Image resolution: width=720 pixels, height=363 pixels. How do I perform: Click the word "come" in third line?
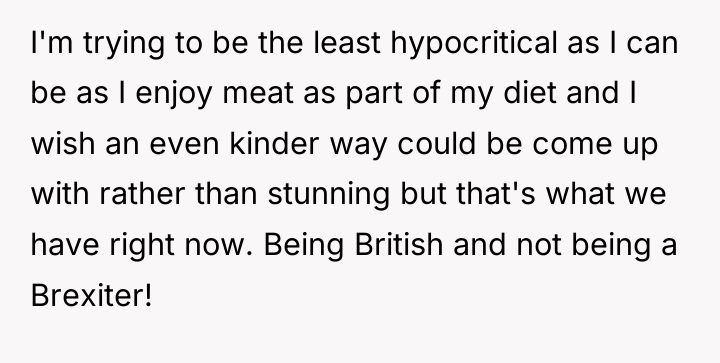tap(572, 145)
